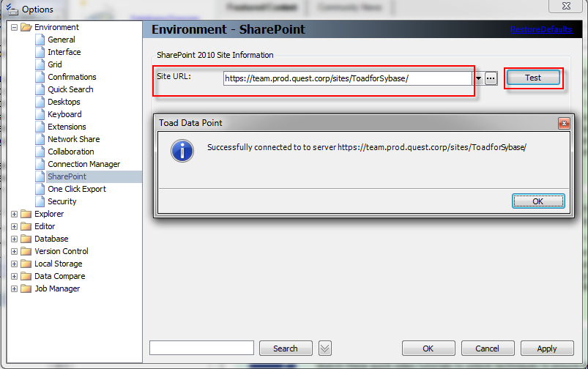Click the Restore Defaults link
The height and width of the screenshot is (369, 588).
[x=541, y=29]
